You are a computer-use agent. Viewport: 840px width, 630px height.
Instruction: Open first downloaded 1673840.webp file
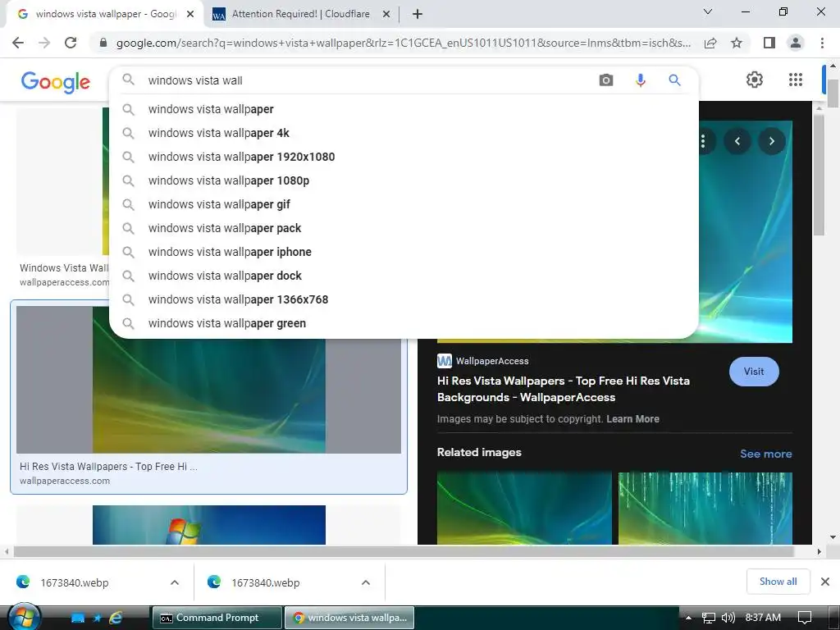click(75, 582)
